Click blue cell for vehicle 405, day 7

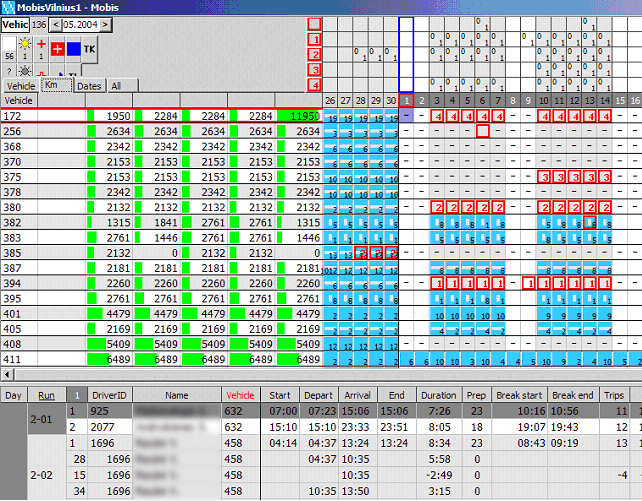[x=498, y=329]
